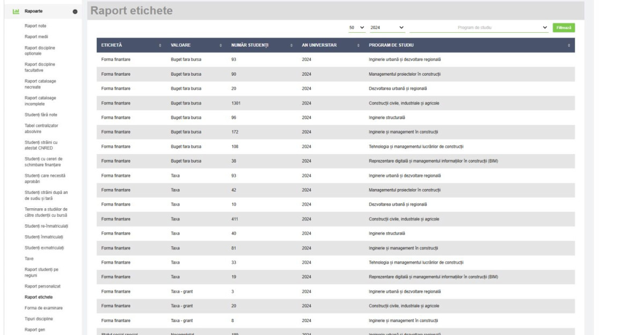Open the Program de studiu dropdown
The image size is (644, 335).
[479, 27]
